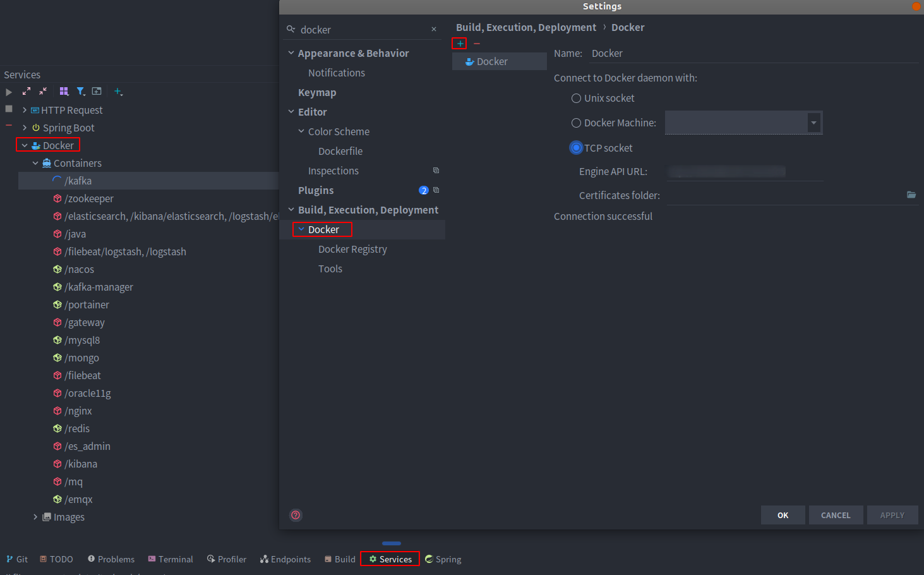Remove the Docker configuration with minus
Image resolution: width=924 pixels, height=575 pixels.
tap(477, 44)
